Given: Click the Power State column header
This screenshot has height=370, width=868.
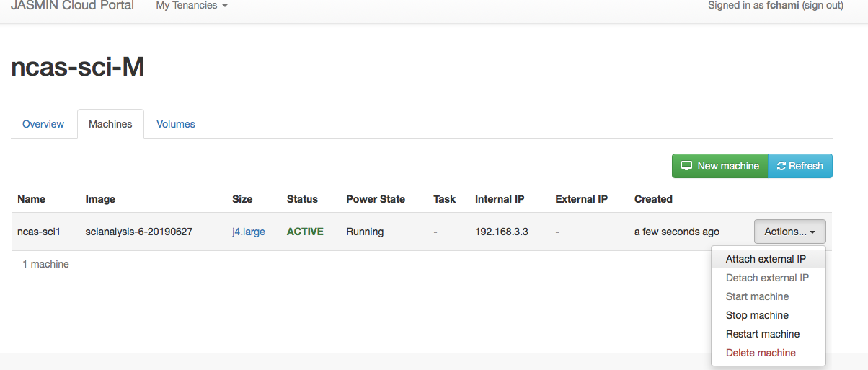Looking at the screenshot, I should click(x=376, y=199).
